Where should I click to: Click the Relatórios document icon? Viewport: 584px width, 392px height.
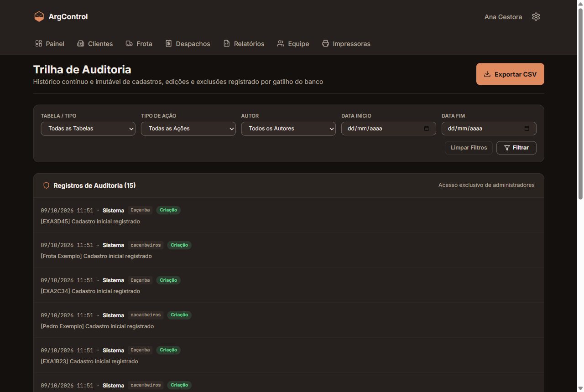point(227,44)
